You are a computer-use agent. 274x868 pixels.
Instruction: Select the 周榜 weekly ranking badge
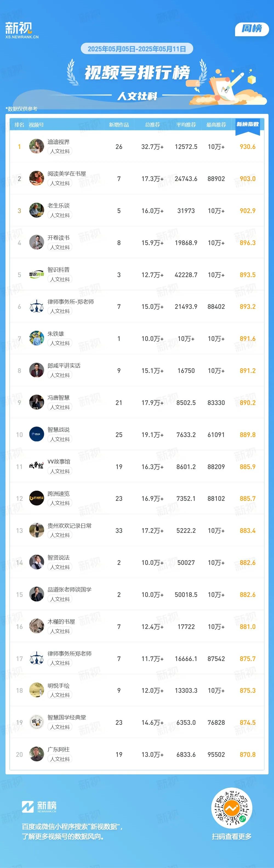tap(252, 29)
